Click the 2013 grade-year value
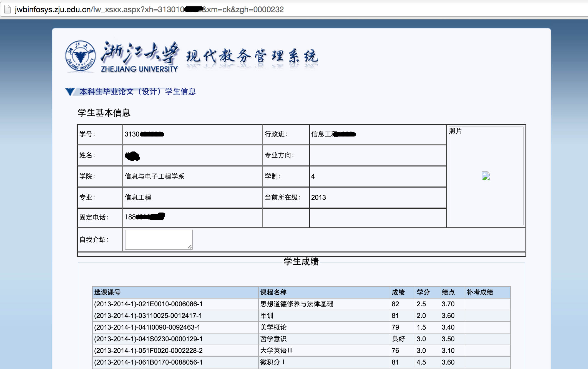The height and width of the screenshot is (369, 588). 318,198
